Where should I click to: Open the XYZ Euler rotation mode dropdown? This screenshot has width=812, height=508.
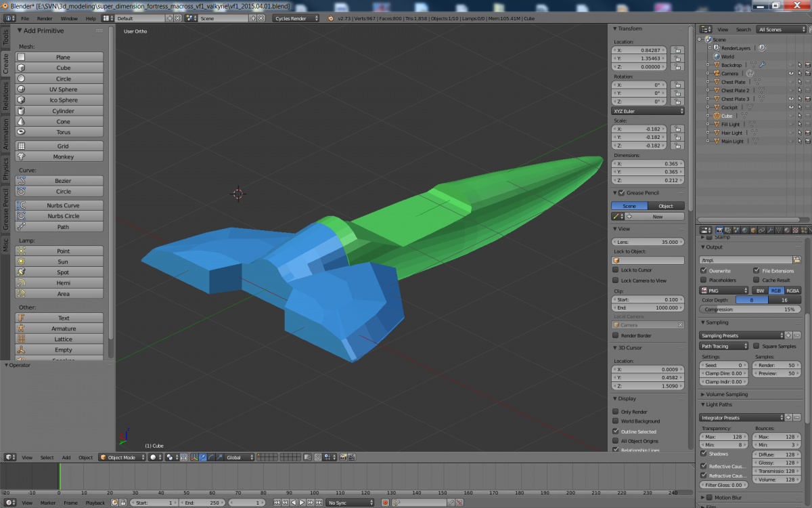click(648, 110)
